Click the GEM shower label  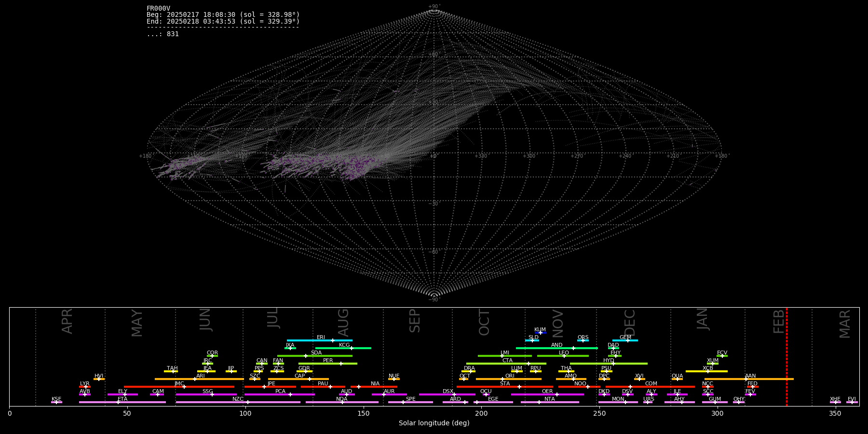(x=625, y=337)
